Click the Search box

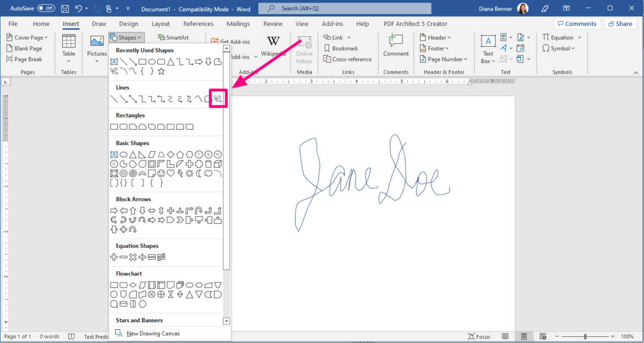tap(345, 8)
